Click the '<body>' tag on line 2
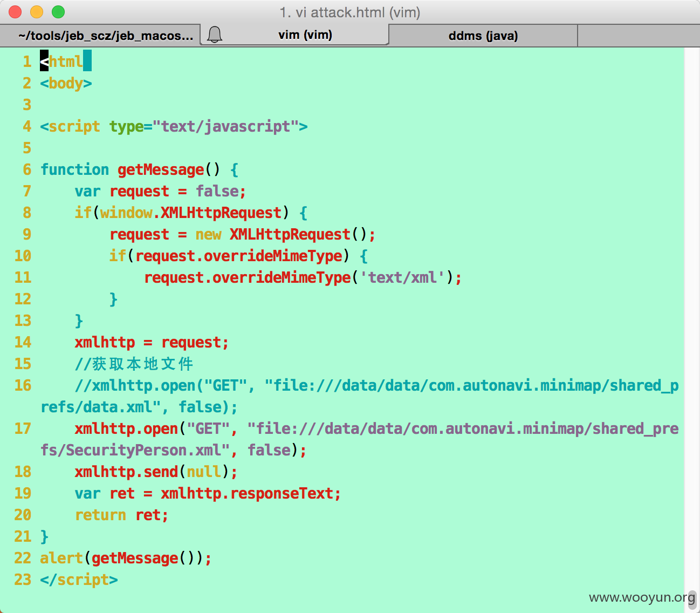The width and height of the screenshot is (700, 613). (x=66, y=83)
